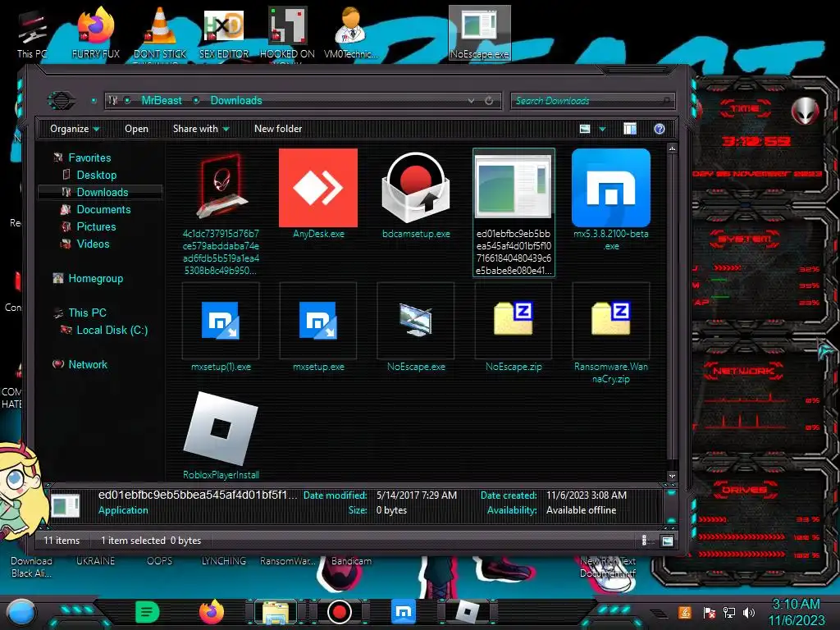Click the Action Center flag tray icon
840x630 pixels.
point(710,612)
